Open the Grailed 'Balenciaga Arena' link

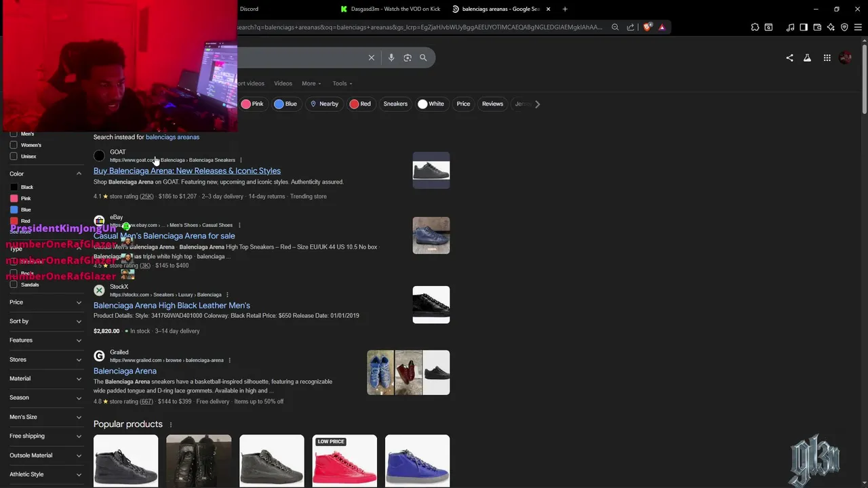[125, 371]
